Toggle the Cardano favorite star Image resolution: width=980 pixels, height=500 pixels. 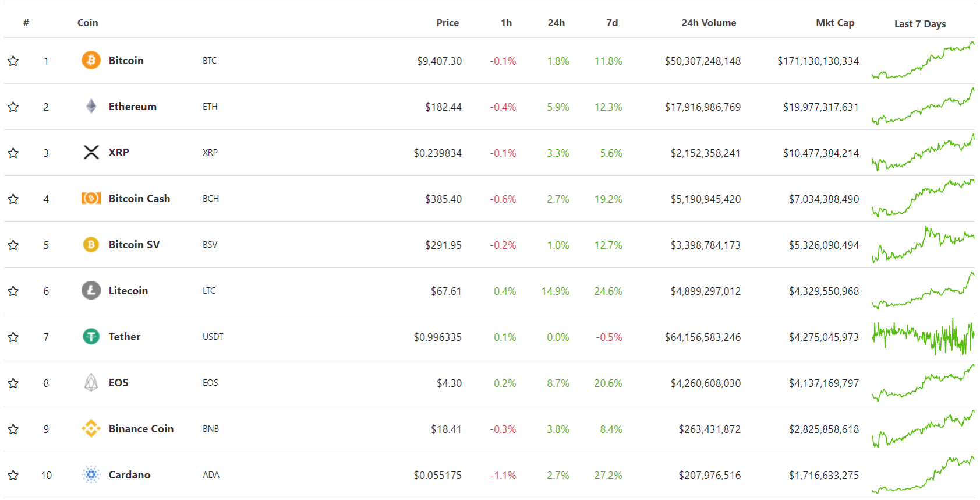tap(13, 475)
